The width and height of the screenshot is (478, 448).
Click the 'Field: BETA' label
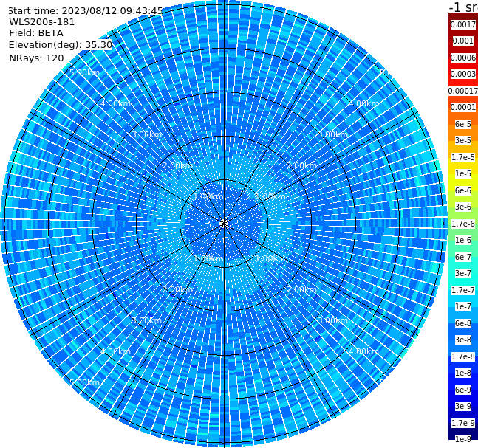tap(36, 33)
